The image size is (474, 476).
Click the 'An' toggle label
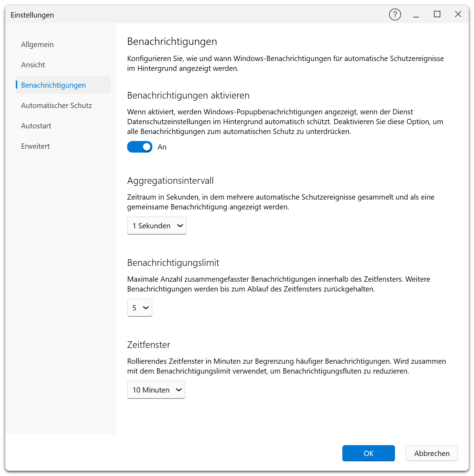coord(162,147)
